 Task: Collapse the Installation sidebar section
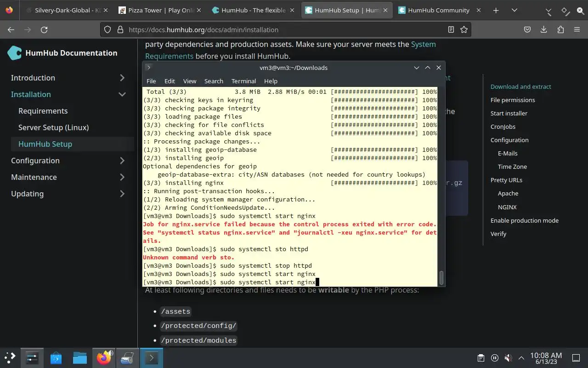coord(122,94)
